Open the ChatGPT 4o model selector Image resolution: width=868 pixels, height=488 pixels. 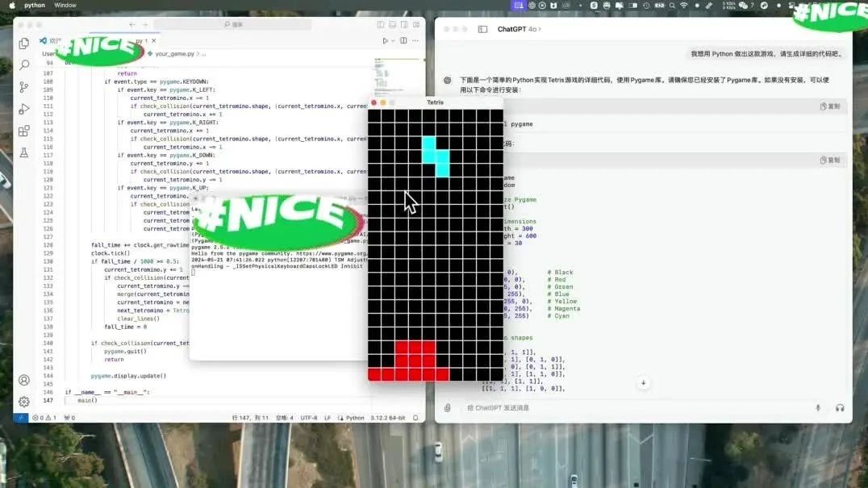coord(520,29)
